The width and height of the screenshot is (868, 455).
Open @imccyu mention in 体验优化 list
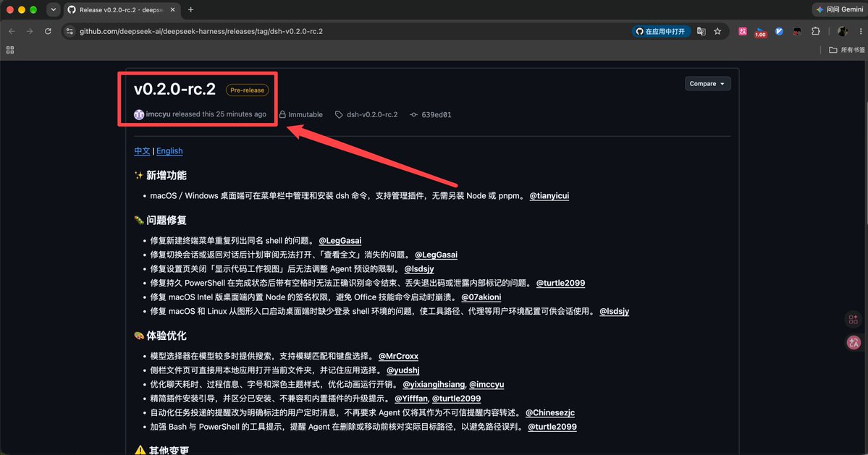click(x=486, y=384)
